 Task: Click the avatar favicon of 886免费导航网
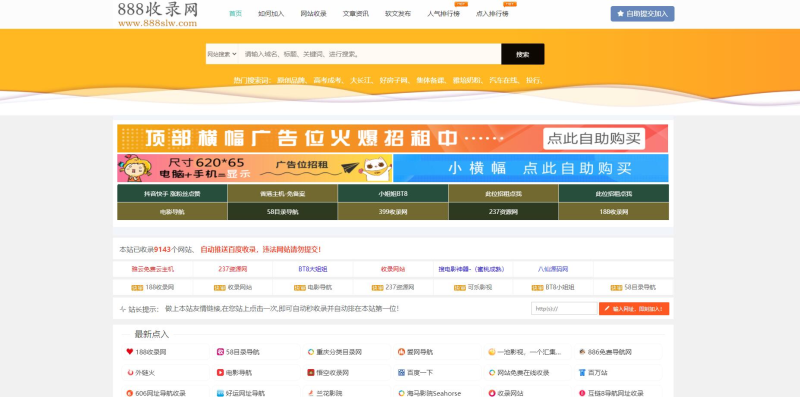[x=582, y=352]
